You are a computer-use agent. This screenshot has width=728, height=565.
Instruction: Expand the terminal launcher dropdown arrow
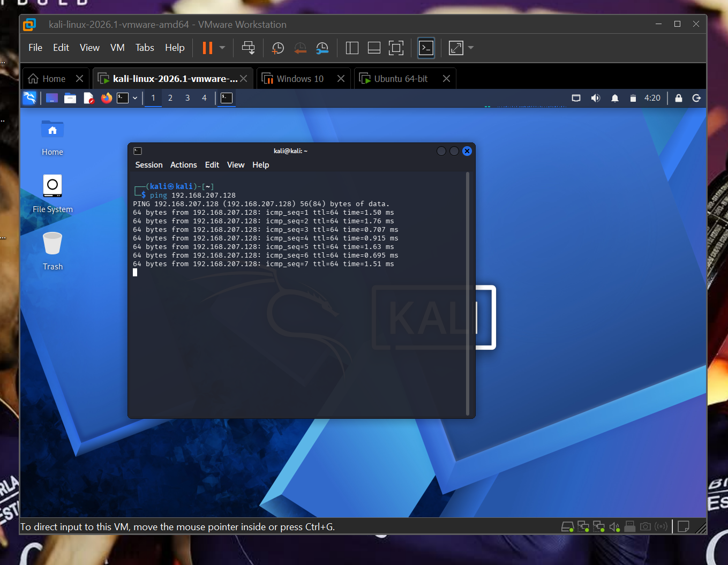click(135, 98)
